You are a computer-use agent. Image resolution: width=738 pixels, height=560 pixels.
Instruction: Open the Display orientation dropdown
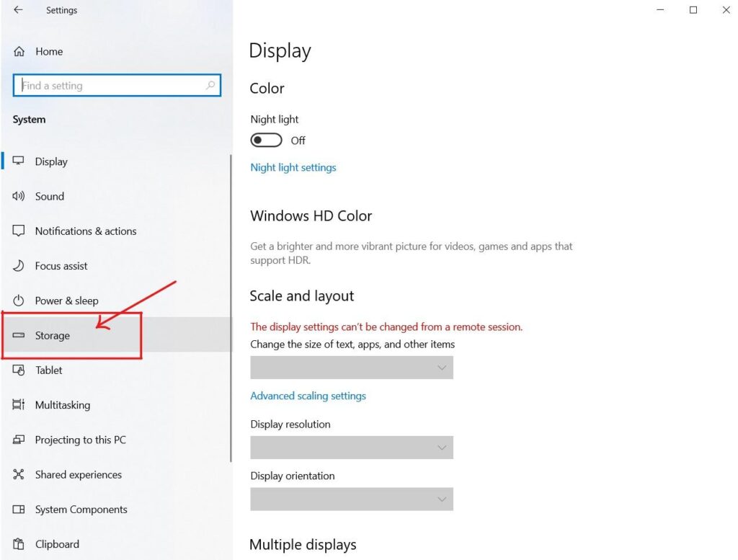[352, 499]
